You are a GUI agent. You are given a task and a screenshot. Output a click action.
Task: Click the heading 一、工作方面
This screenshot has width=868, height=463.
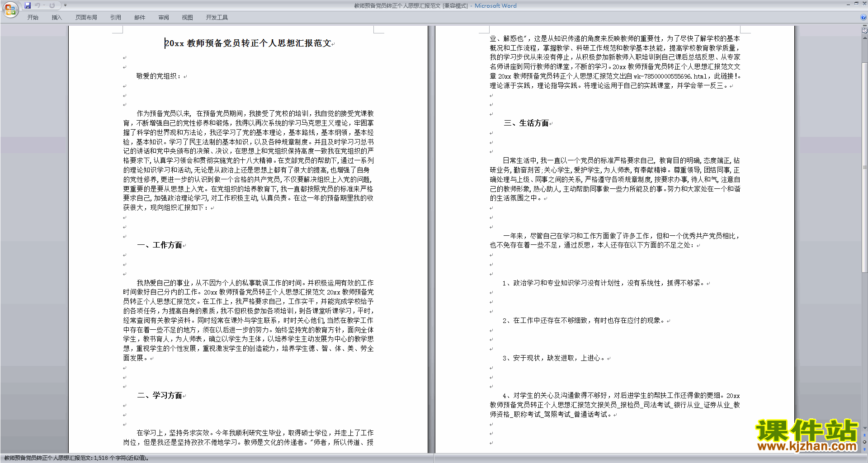(160, 245)
